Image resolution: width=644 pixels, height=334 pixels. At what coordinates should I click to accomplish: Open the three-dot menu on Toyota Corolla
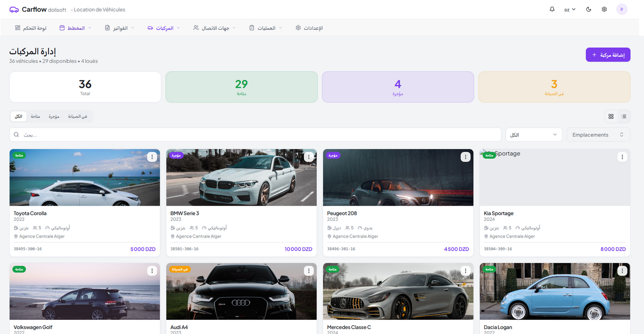click(152, 157)
